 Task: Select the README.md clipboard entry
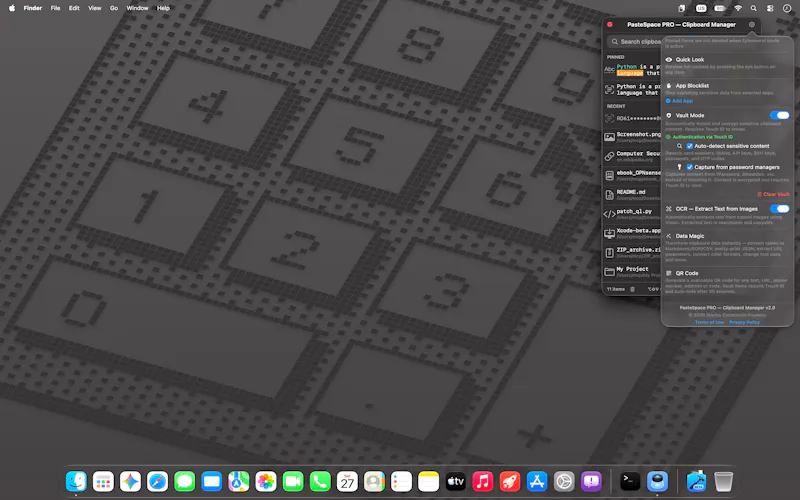click(632, 195)
